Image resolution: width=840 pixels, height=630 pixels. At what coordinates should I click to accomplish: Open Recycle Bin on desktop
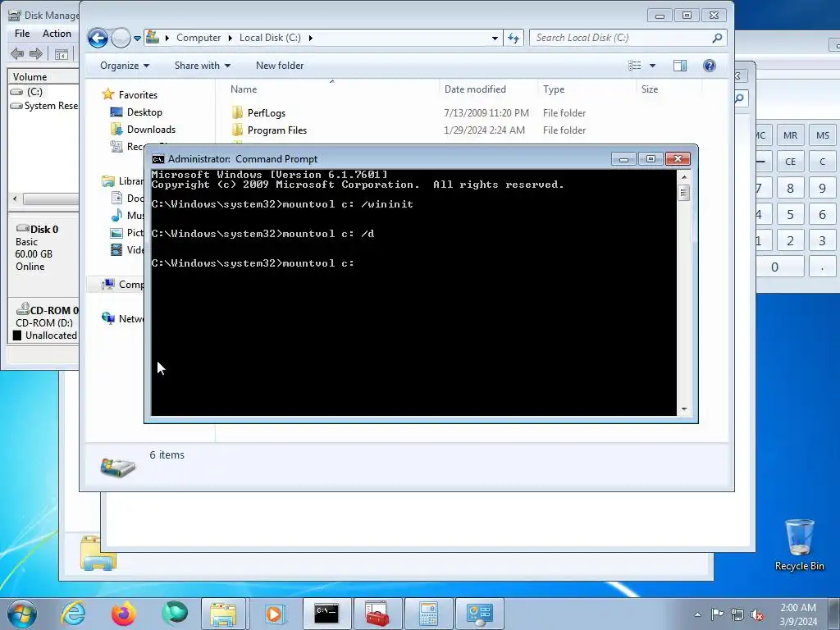point(799,545)
